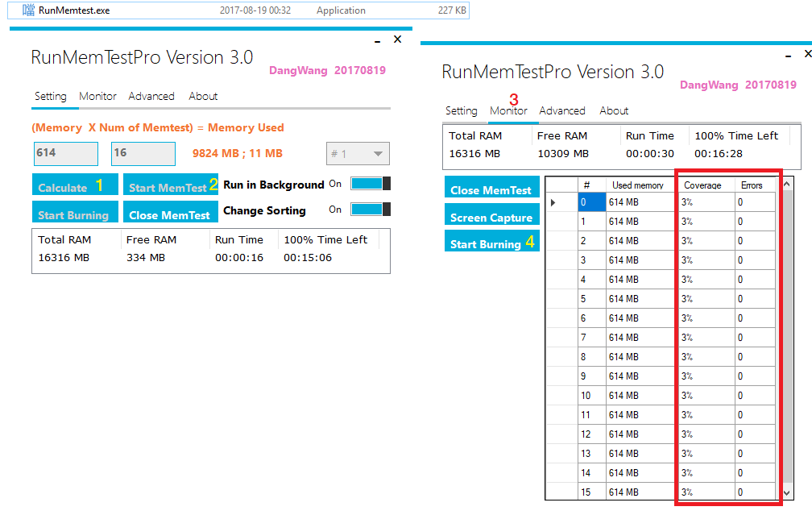Click 614 MB cell in row 8
The height and width of the screenshot is (515, 812).
coord(640,357)
